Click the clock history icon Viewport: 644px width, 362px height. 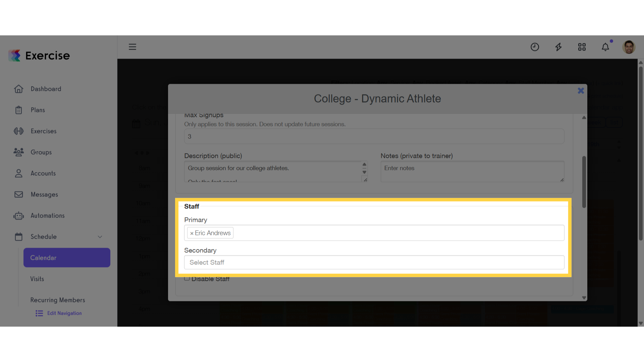pyautogui.click(x=535, y=47)
